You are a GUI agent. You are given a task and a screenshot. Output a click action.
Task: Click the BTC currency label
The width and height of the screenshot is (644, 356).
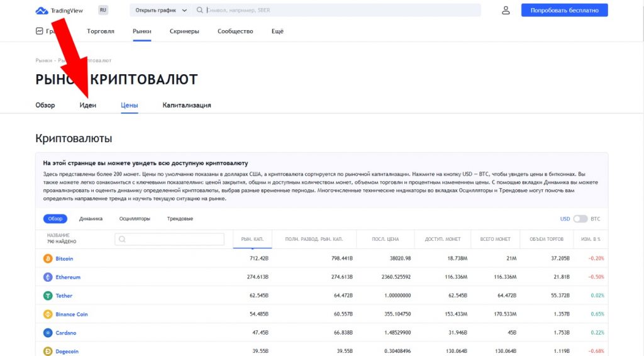596,219
